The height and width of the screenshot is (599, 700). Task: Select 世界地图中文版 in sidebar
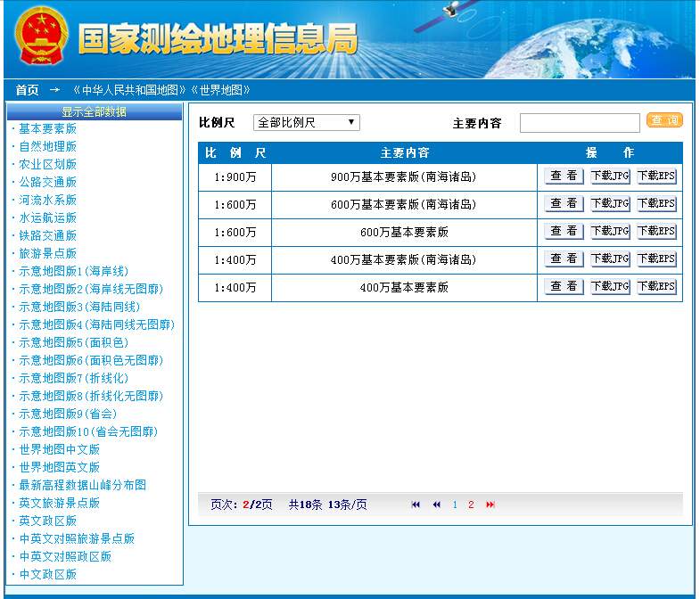pos(60,450)
